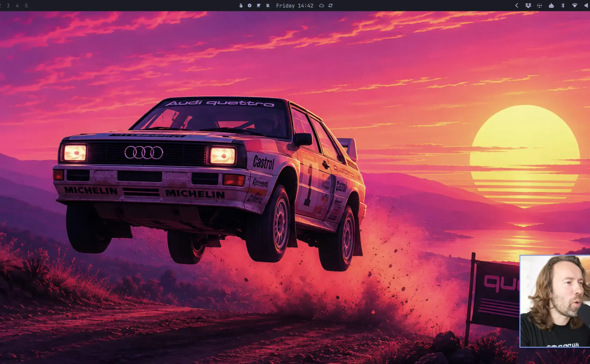Switch to workspace 3 in the bar
The height and width of the screenshot is (364, 590).
pos(8,6)
